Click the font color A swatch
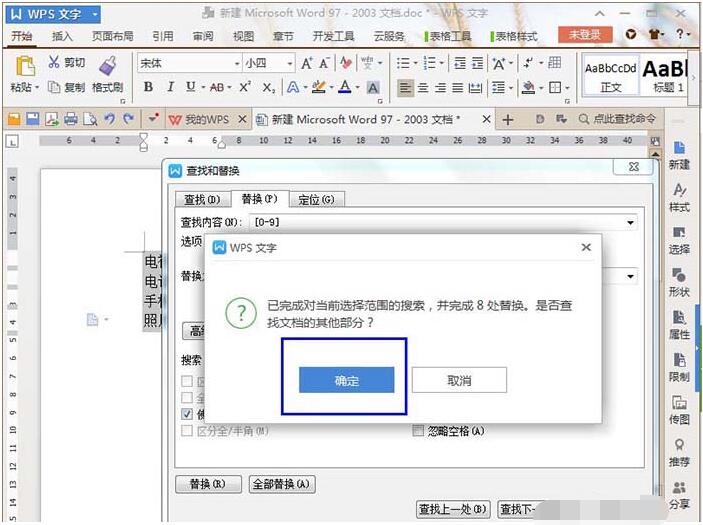Screen dimensions: 703x525 (x=345, y=87)
